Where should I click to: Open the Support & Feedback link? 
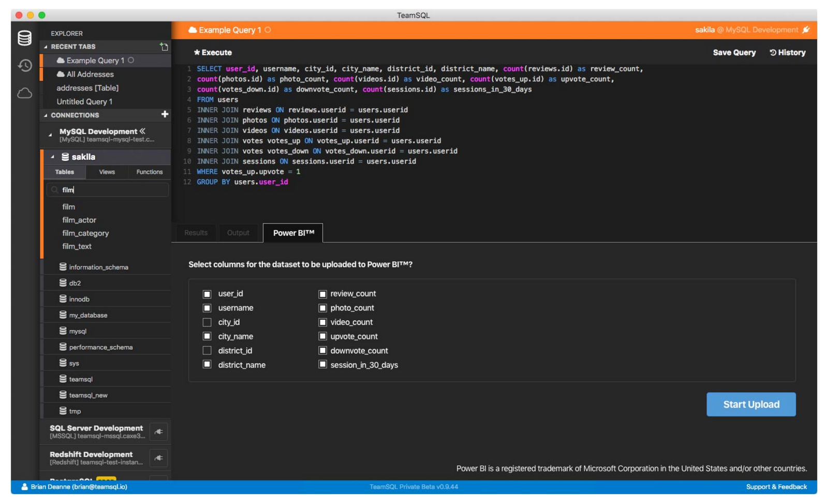(776, 487)
